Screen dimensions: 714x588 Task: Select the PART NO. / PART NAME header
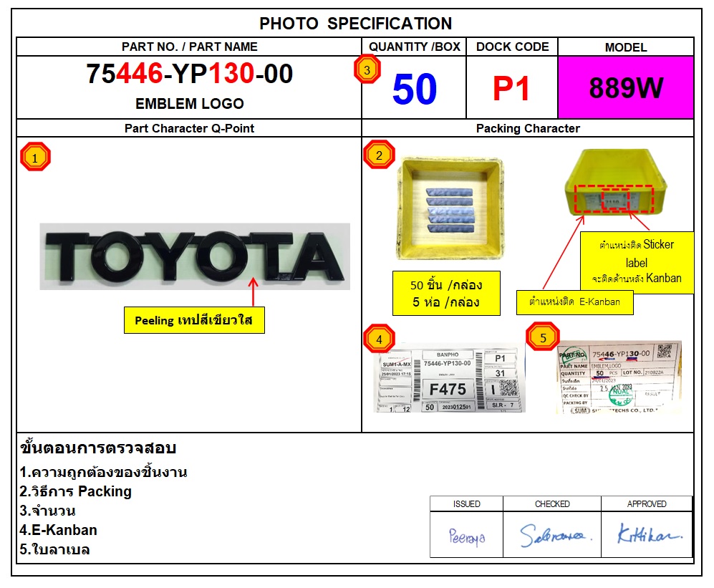pos(190,47)
